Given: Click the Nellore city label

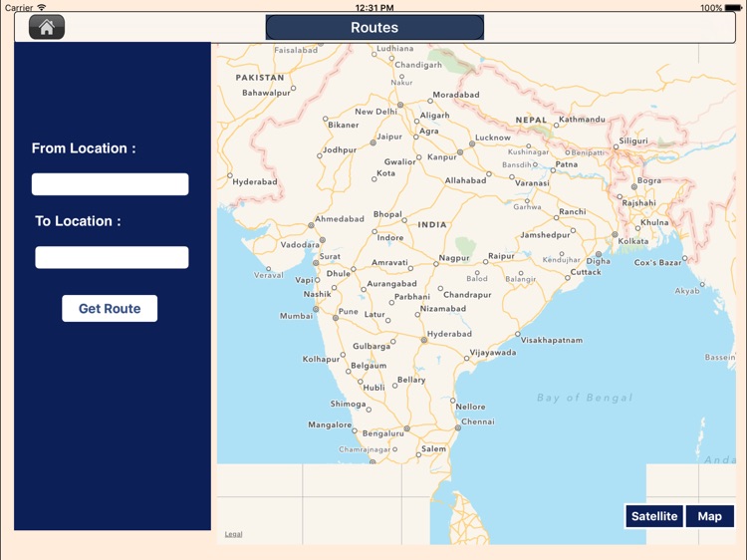Looking at the screenshot, I should [x=470, y=407].
